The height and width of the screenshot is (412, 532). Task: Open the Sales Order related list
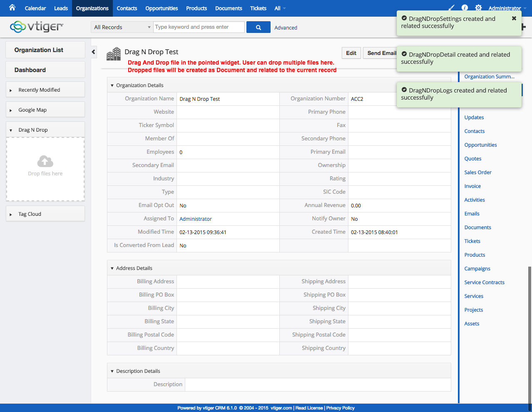click(478, 172)
